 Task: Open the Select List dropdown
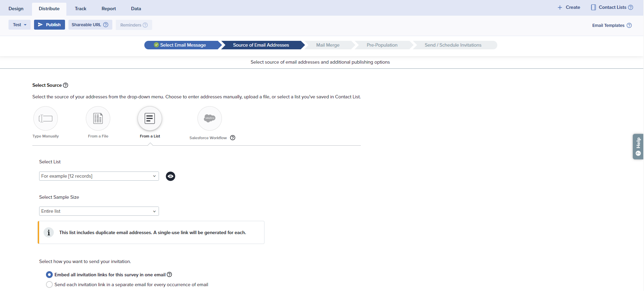99,176
